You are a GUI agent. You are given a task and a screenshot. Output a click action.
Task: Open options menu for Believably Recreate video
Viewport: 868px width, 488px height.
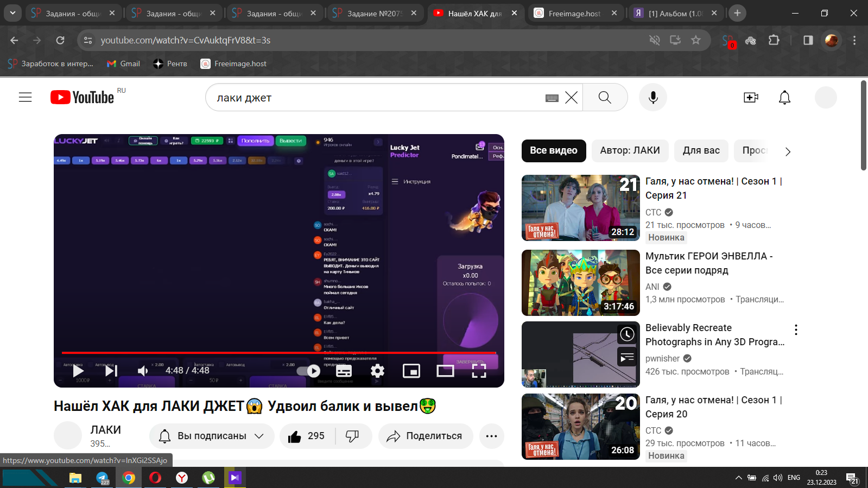click(796, 329)
